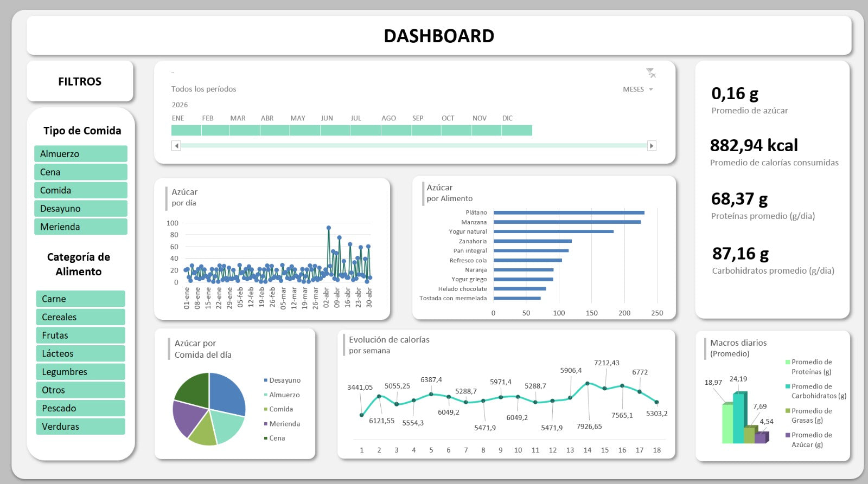Click the Comida pie legend entry
This screenshot has height=484, width=868.
tap(278, 409)
